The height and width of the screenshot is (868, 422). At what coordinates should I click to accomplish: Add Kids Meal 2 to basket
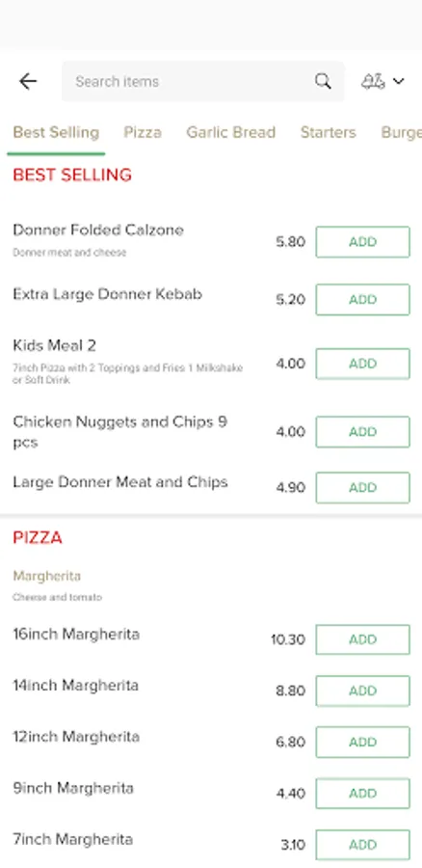(363, 364)
